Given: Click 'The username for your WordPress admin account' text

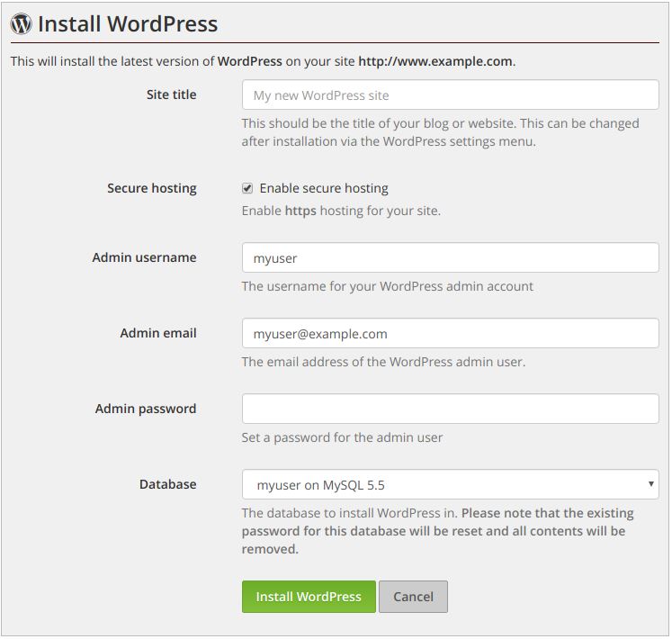Looking at the screenshot, I should 388,286.
